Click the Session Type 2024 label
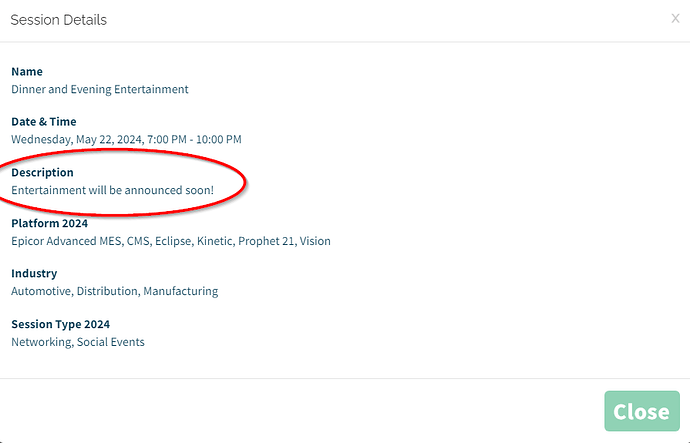This screenshot has height=443, width=690. click(x=60, y=324)
